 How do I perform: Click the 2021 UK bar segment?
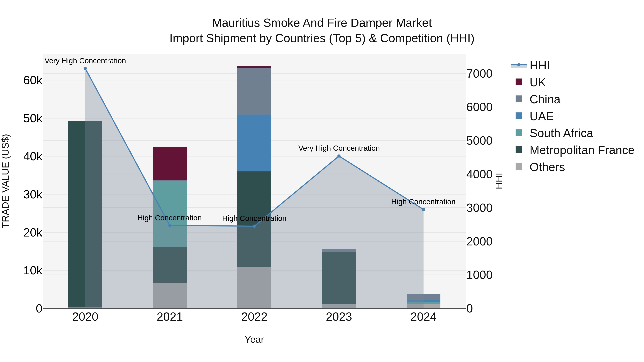(170, 164)
